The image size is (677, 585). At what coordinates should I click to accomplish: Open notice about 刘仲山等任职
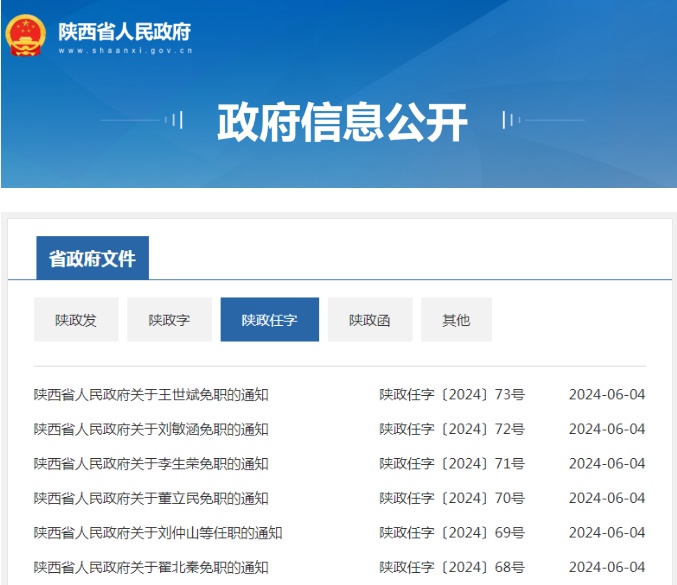click(158, 533)
